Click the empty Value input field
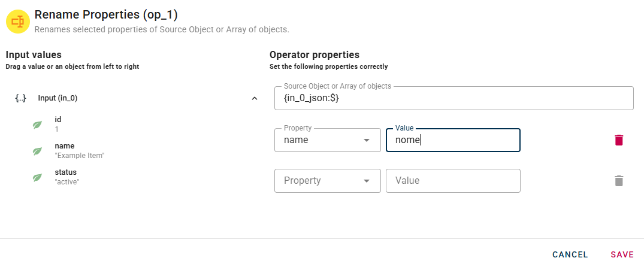 point(453,181)
